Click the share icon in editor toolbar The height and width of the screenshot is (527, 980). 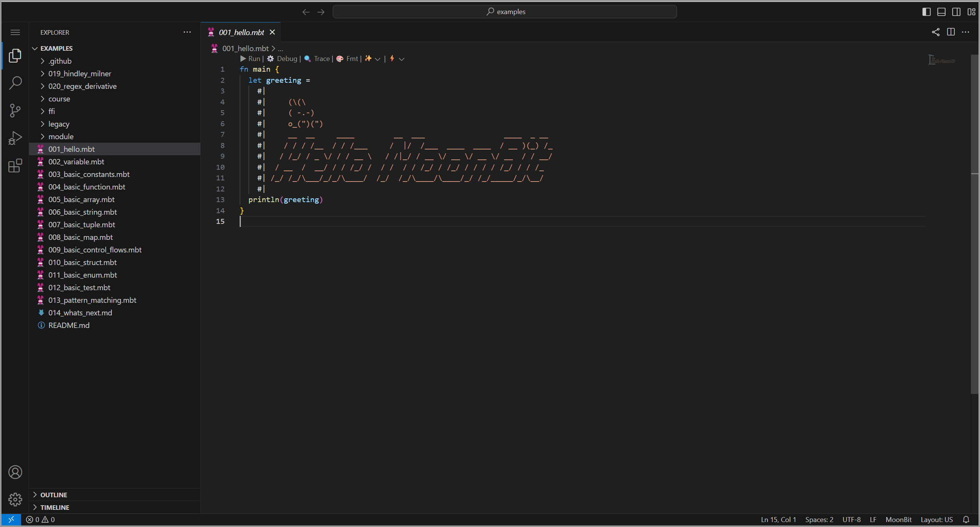[936, 32]
